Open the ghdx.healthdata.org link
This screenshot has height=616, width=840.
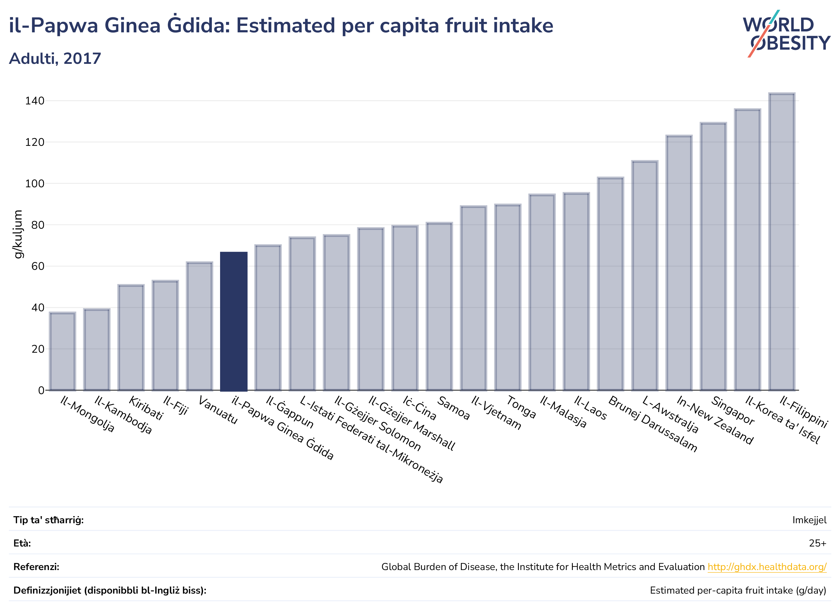[767, 567]
